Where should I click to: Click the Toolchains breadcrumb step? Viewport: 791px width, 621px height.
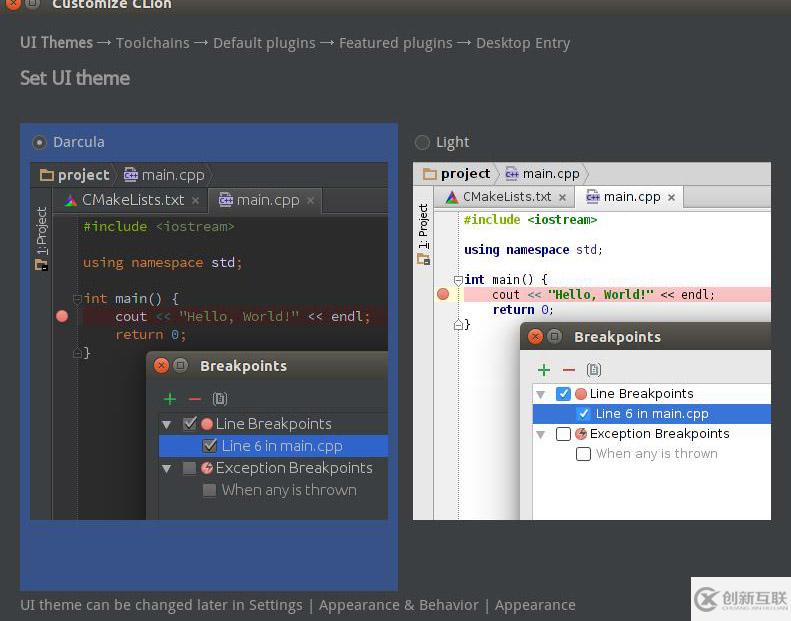(153, 43)
